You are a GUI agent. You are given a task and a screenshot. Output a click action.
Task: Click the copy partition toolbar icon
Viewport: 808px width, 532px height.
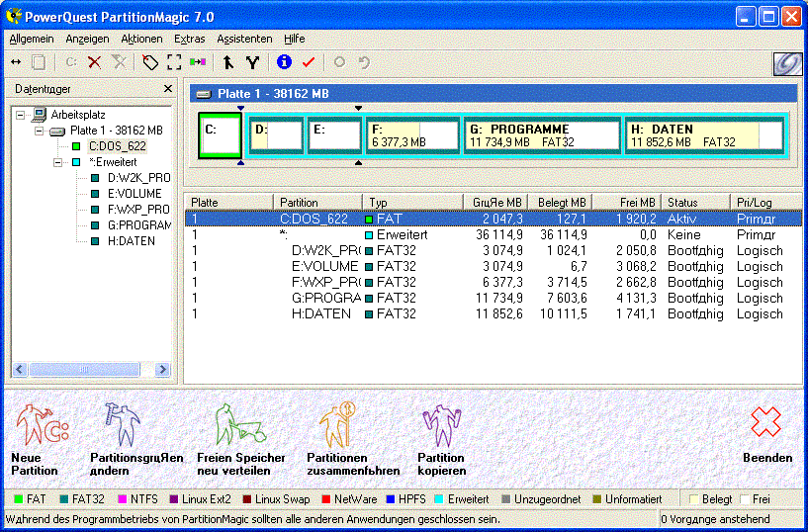click(39, 62)
